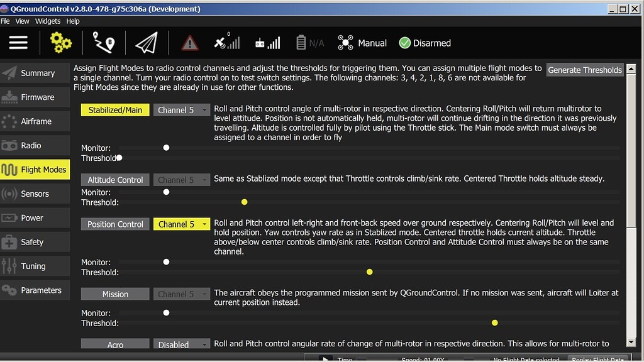Click vertical scrollbar up arrow
The height and width of the screenshot is (362, 644).
[631, 69]
